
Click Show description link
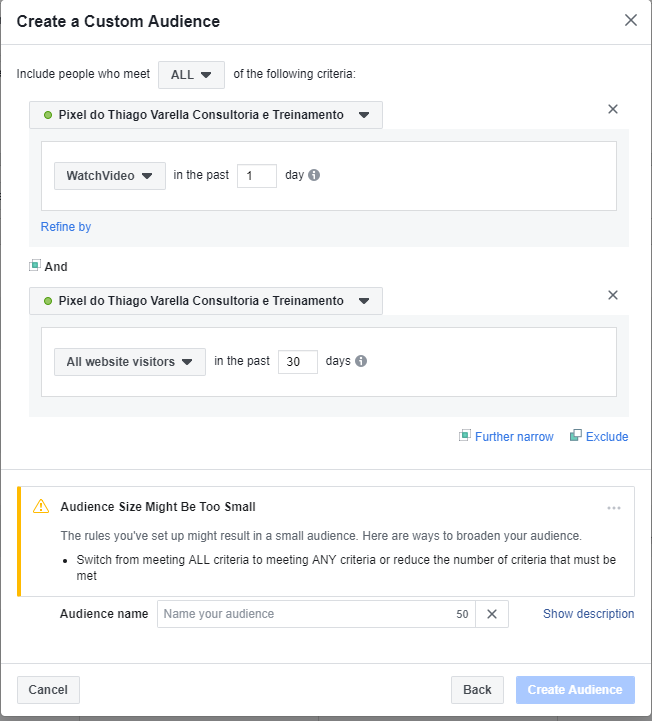click(588, 614)
